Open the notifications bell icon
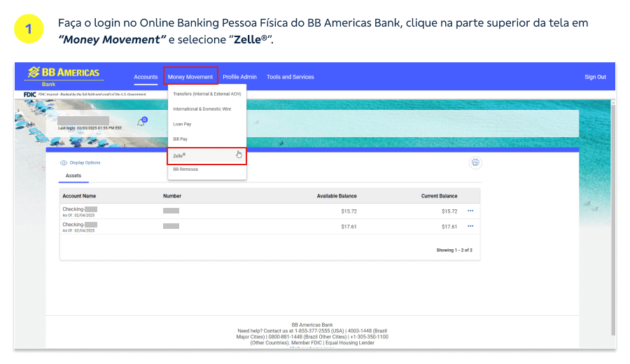The width and height of the screenshot is (630, 364). 141,122
